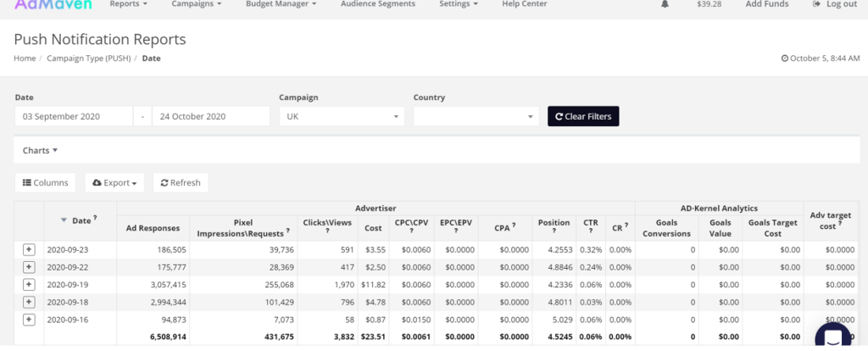Click the $39.28 balance
868x351 pixels.
[x=708, y=4]
